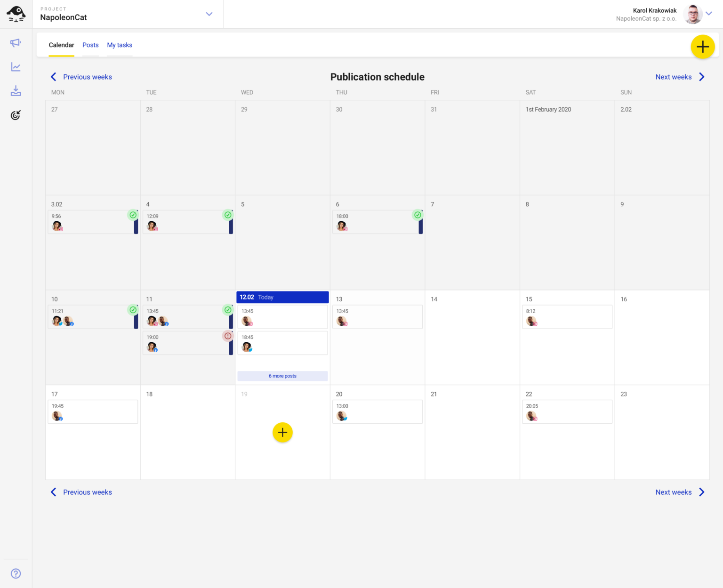Click the 6 more posts link
This screenshot has height=588, width=723.
(x=282, y=376)
